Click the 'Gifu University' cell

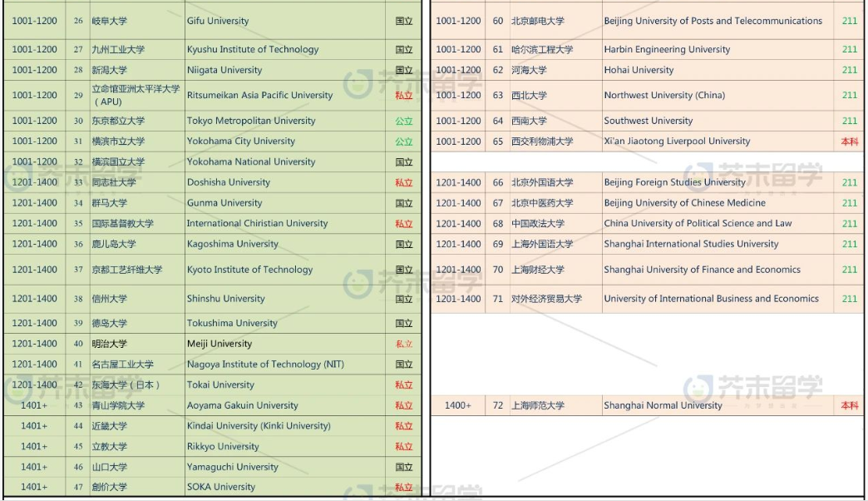[x=285, y=21]
